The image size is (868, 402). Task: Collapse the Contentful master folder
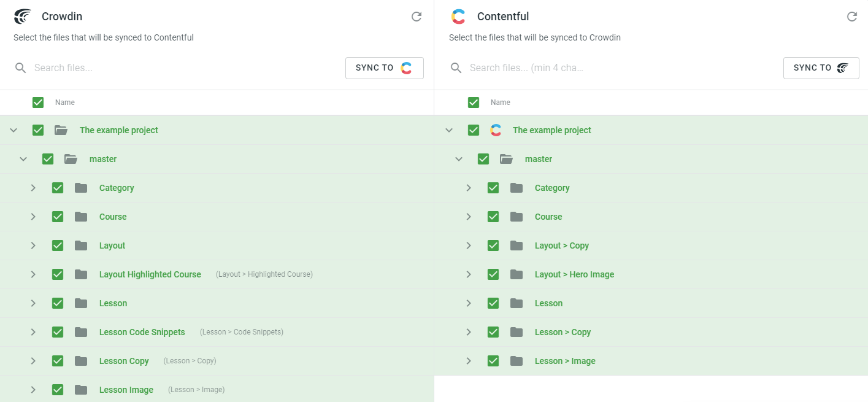click(459, 159)
